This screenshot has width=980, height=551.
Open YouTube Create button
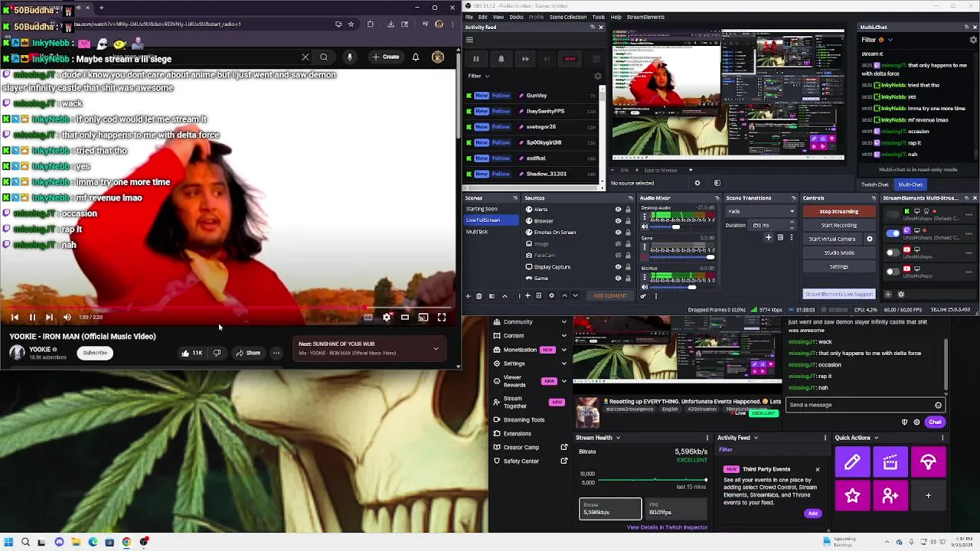[x=386, y=57]
